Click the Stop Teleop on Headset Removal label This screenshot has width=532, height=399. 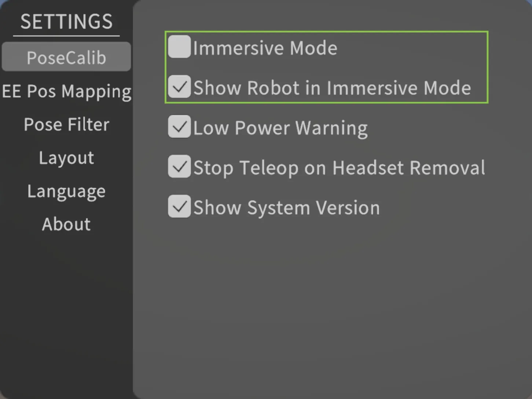(x=339, y=168)
